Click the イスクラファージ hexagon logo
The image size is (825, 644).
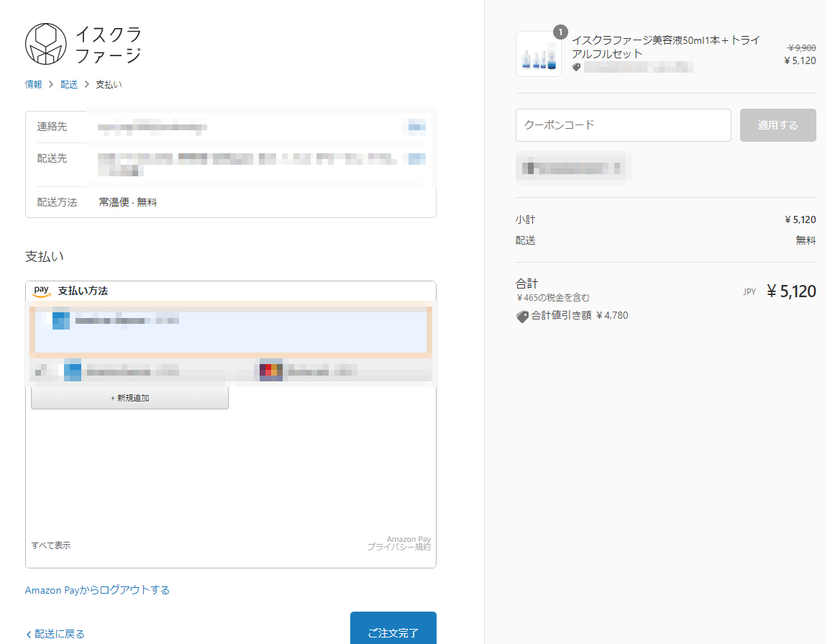pyautogui.click(x=46, y=44)
